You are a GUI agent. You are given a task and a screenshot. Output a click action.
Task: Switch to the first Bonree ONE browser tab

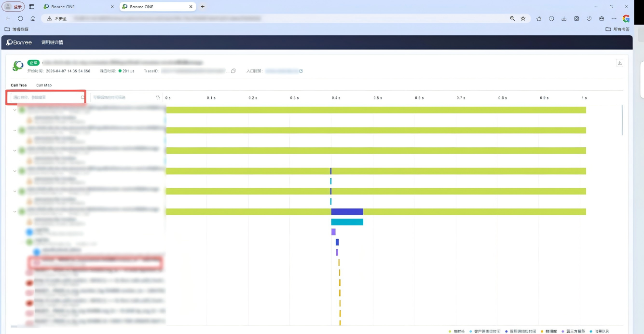(x=78, y=7)
